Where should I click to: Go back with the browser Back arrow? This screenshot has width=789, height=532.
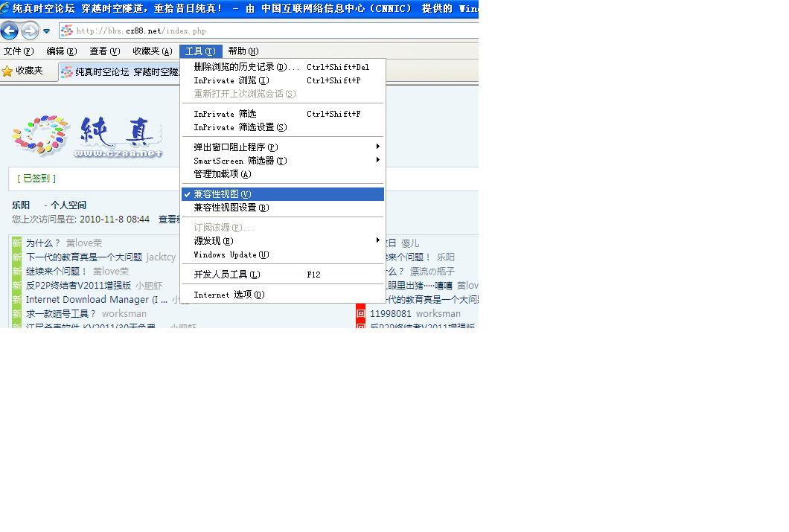click(10, 31)
